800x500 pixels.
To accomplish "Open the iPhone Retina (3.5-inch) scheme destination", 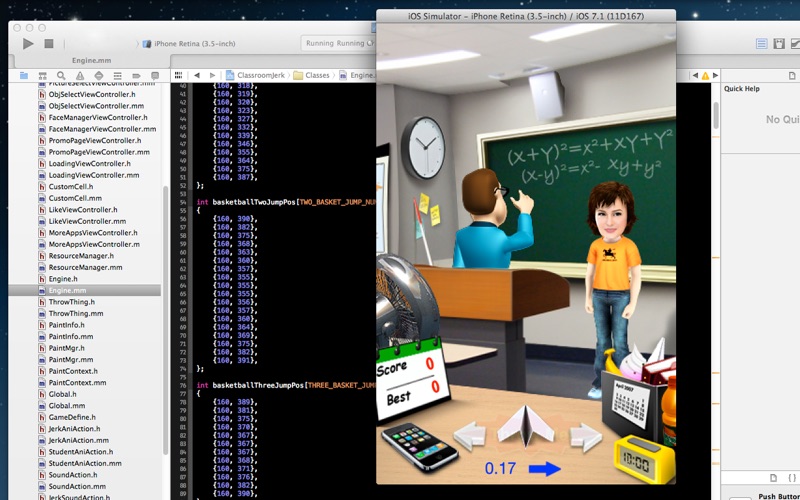I will point(189,44).
